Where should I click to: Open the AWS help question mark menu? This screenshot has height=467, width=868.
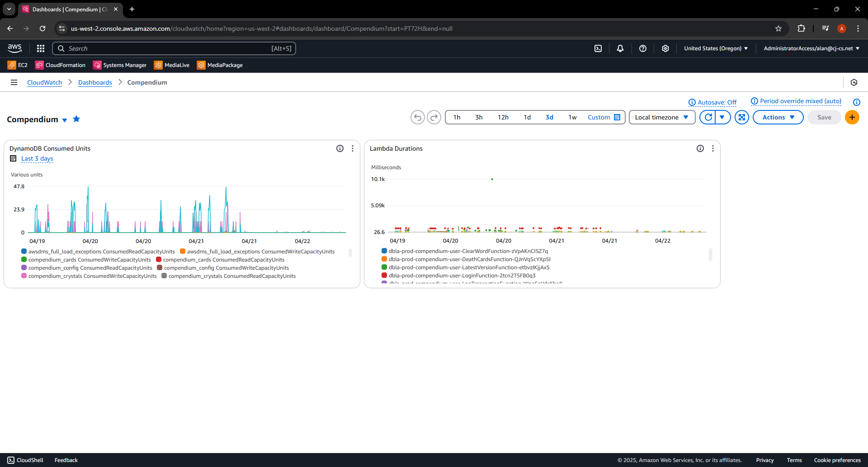(x=643, y=48)
